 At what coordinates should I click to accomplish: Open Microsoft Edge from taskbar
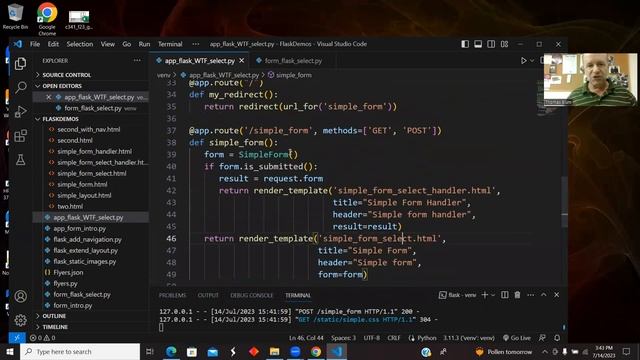[171, 351]
